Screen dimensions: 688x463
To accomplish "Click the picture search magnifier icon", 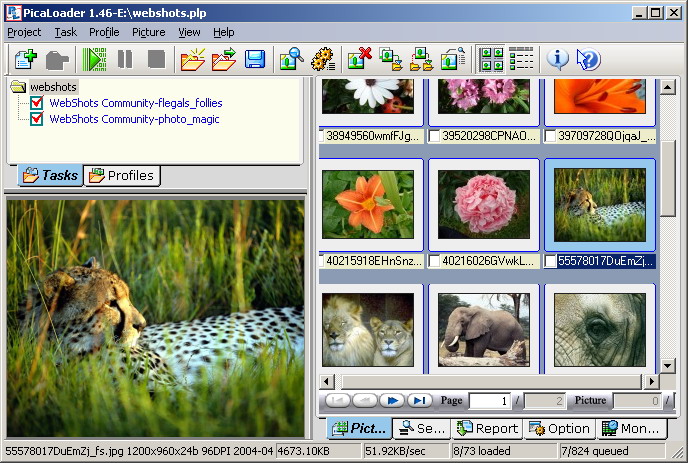I will tap(291, 59).
